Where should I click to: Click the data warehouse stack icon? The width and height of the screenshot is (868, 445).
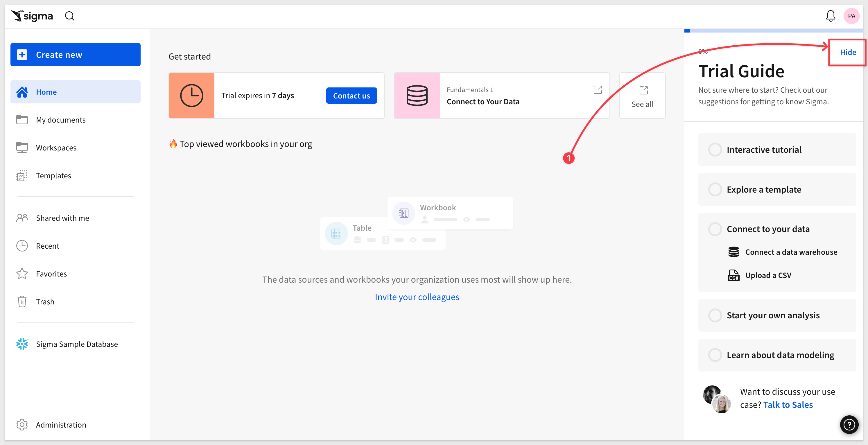click(734, 252)
